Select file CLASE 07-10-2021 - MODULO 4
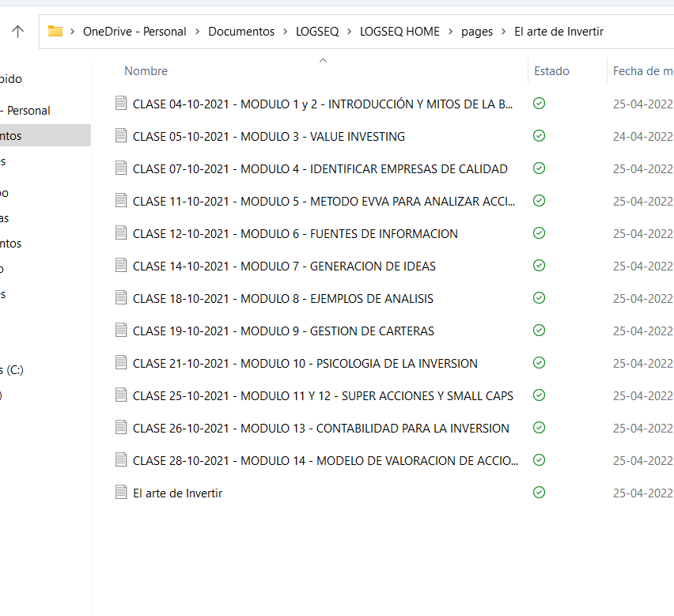The width and height of the screenshot is (674, 616). (320, 168)
